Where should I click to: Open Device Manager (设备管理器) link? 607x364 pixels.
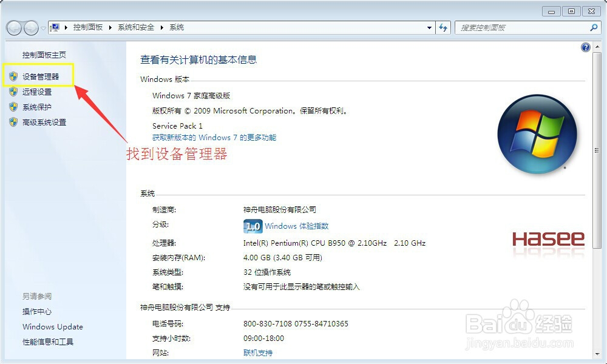(41, 76)
